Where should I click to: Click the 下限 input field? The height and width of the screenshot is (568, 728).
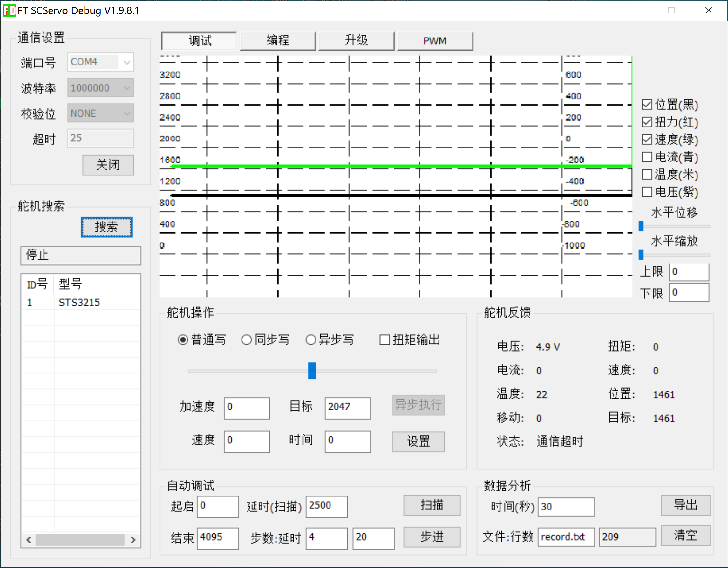tap(689, 293)
